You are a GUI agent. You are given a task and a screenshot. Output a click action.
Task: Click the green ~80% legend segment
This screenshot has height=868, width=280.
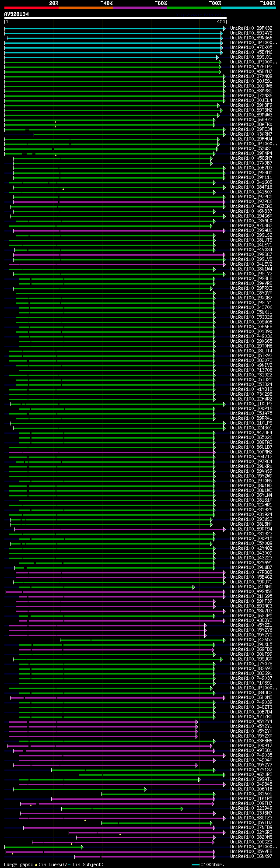194,8
